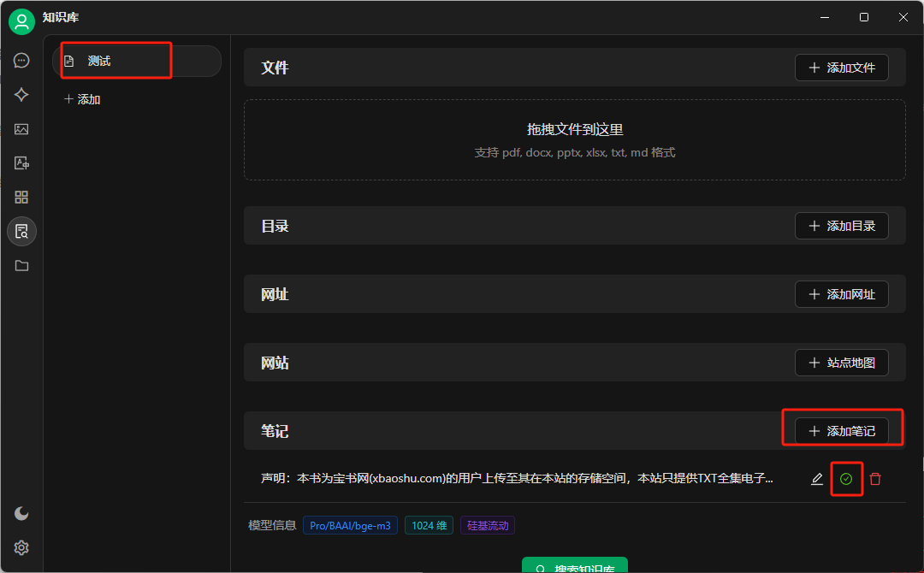Click the pencil edit icon on the note
The image size is (924, 573).
tap(817, 479)
